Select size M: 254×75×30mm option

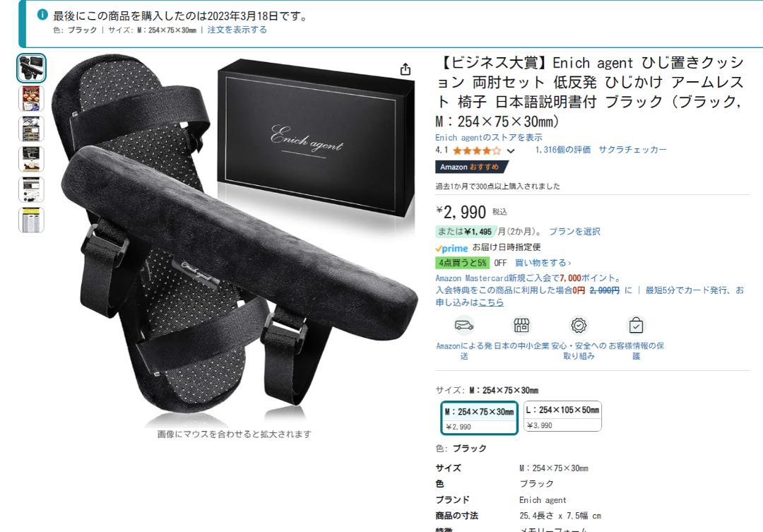tap(479, 418)
